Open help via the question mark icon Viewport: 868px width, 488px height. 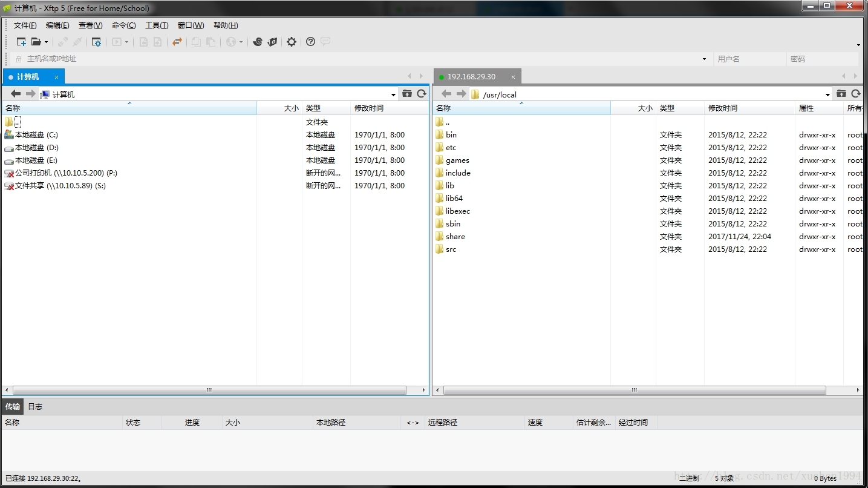tap(310, 42)
